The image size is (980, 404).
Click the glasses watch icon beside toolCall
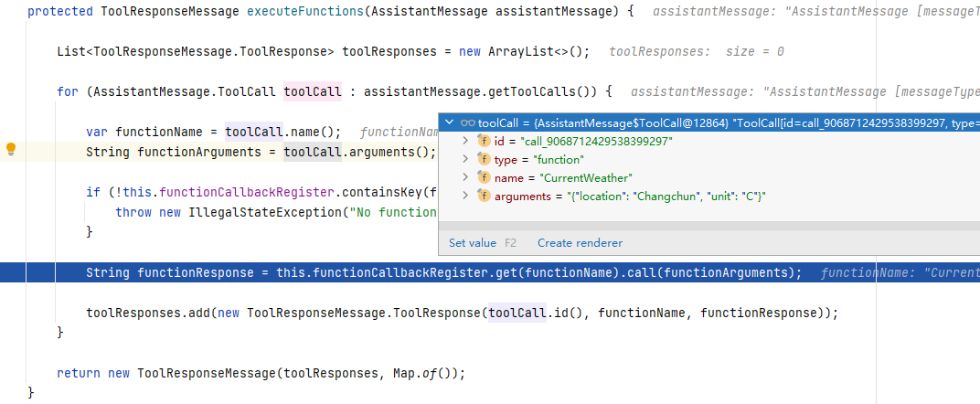467,122
